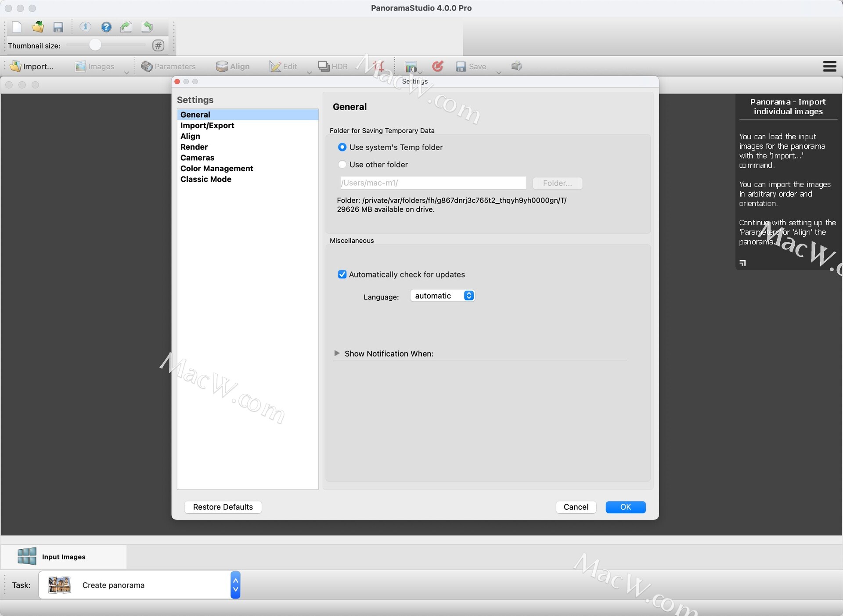
Task: Click the temporary folder path field
Action: [x=433, y=183]
